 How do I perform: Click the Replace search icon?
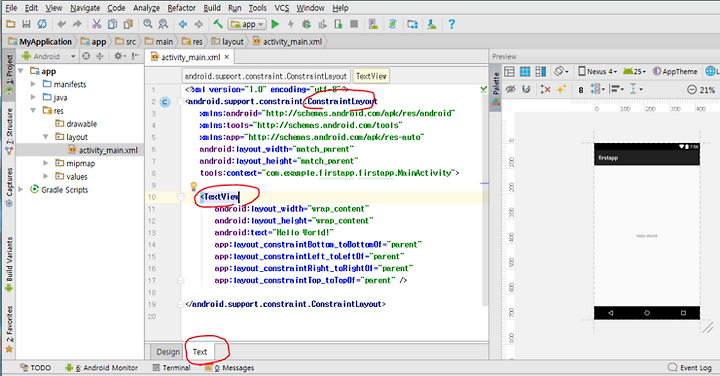click(163, 24)
